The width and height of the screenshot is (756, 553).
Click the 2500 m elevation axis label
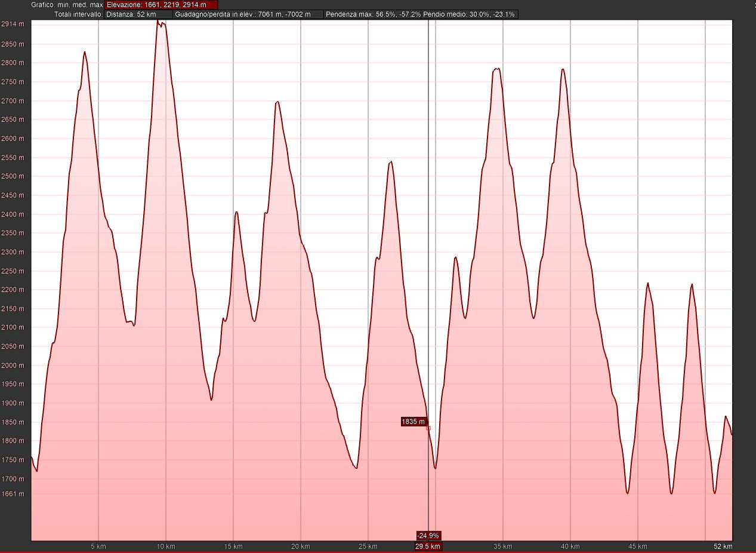pos(13,177)
